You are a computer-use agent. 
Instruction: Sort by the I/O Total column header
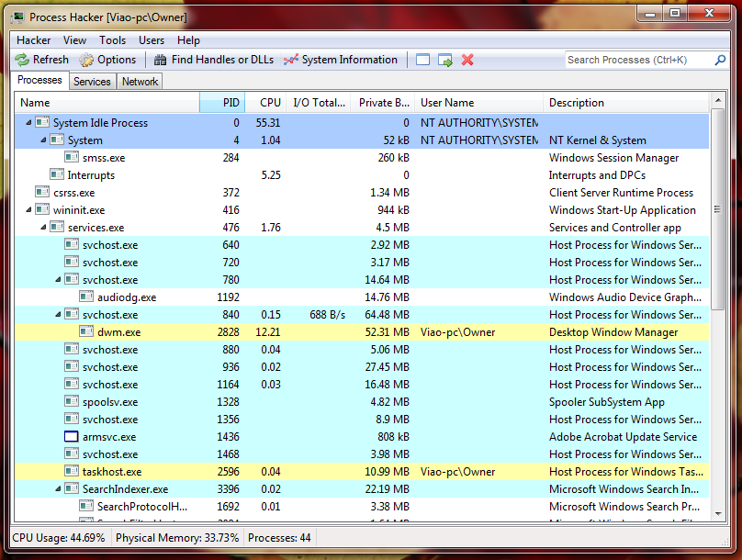pos(319,103)
